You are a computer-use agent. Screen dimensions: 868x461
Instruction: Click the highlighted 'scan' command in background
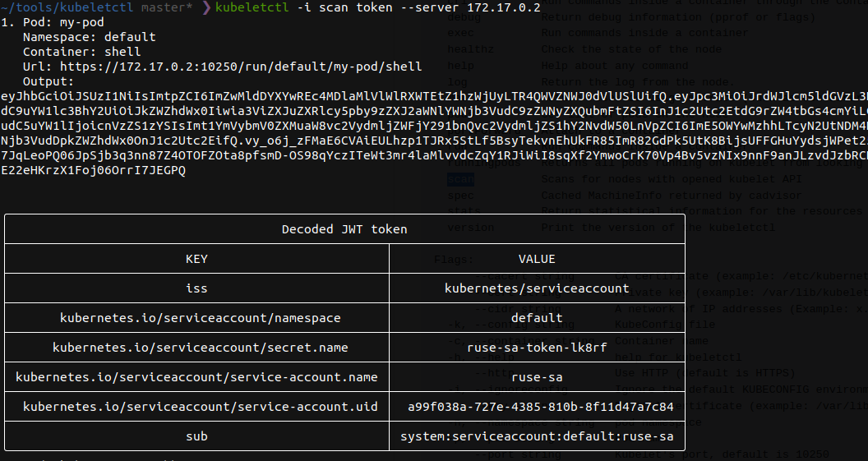(x=460, y=156)
